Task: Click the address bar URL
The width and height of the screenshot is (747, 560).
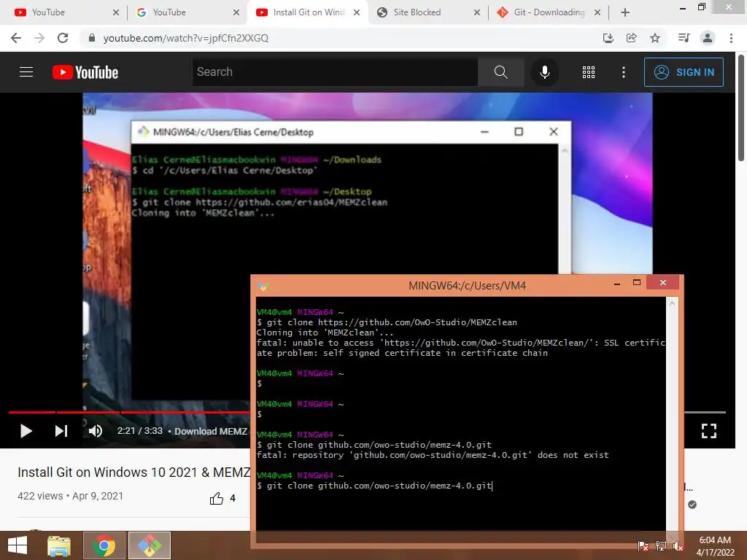Action: [x=186, y=38]
